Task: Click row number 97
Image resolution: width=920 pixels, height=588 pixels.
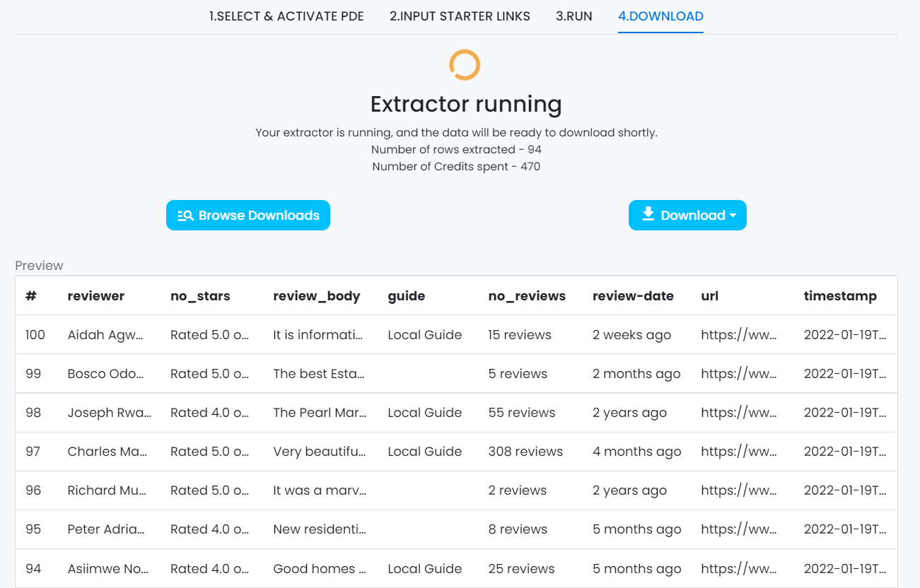Action: 33,452
